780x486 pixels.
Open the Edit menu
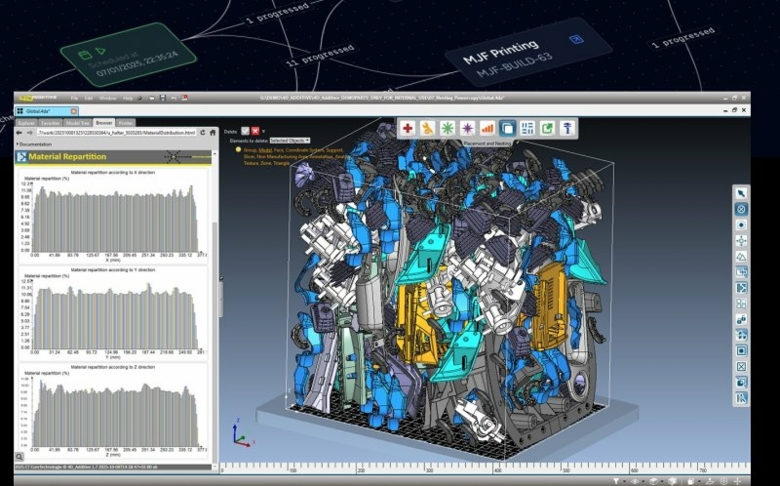click(x=89, y=98)
